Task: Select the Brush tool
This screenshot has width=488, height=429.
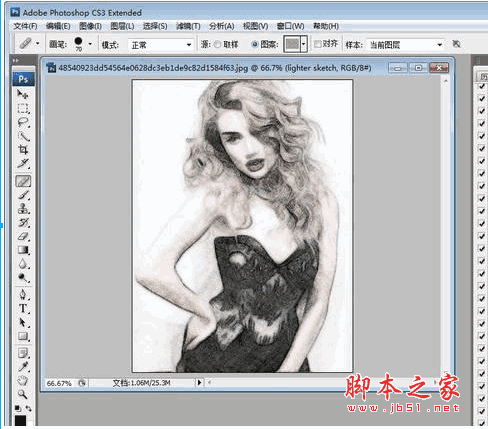Action: [23, 195]
